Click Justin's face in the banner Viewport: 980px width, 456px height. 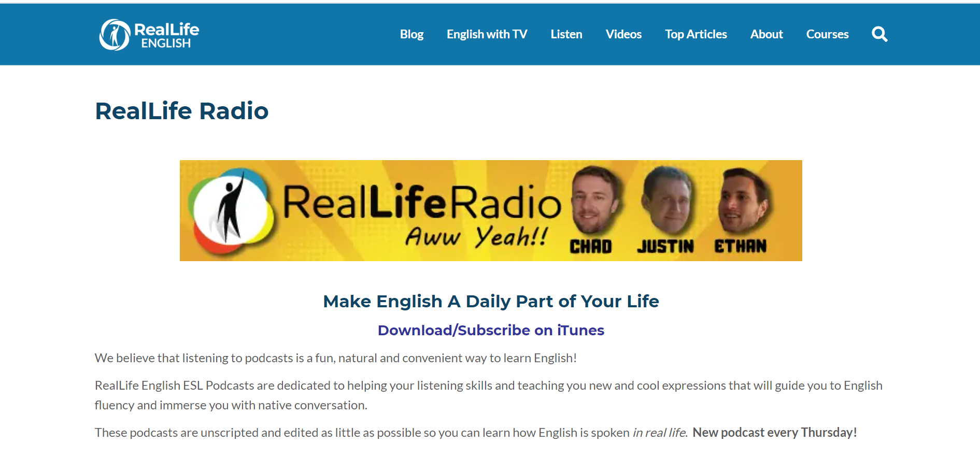tap(667, 200)
